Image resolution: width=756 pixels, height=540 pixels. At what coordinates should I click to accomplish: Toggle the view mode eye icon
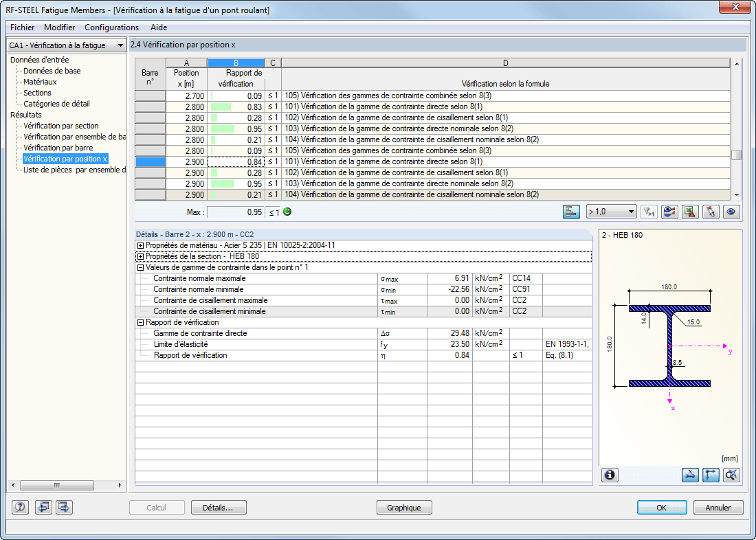(x=731, y=212)
